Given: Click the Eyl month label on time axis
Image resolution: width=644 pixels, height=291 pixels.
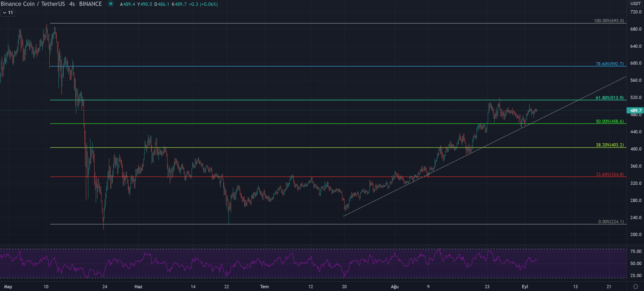Looking at the screenshot, I should [x=525, y=286].
